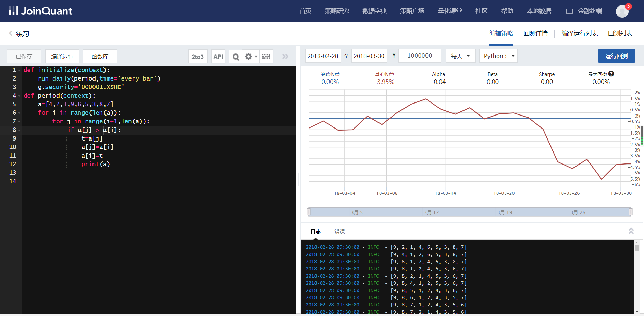Click the keyboard shortcuts icon
The width and height of the screenshot is (644, 316).
point(266,57)
